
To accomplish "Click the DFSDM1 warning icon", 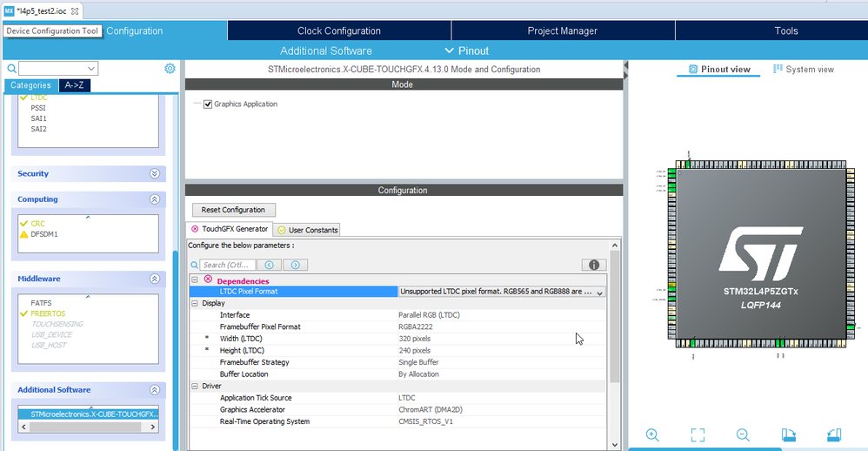I will [23, 234].
